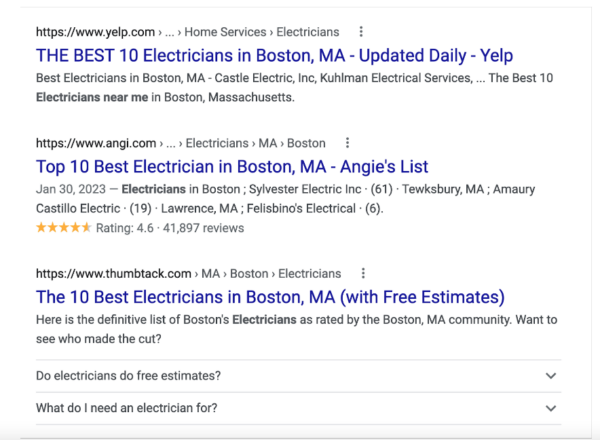This screenshot has height=440, width=600.
Task: Click 'Electricians › MA › Boston' Angi breadcrumb
Action: 256,143
